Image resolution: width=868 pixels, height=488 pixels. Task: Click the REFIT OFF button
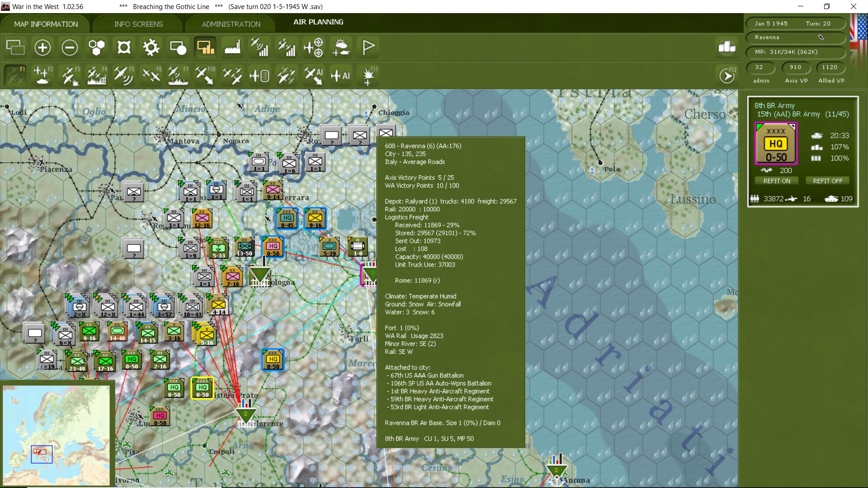828,181
